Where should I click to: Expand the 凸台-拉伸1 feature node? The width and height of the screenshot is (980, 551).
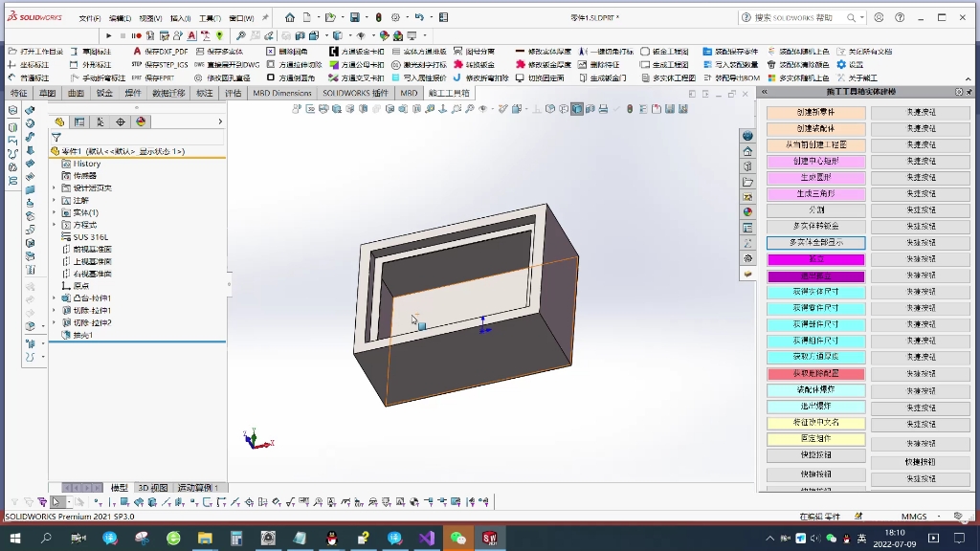click(53, 298)
